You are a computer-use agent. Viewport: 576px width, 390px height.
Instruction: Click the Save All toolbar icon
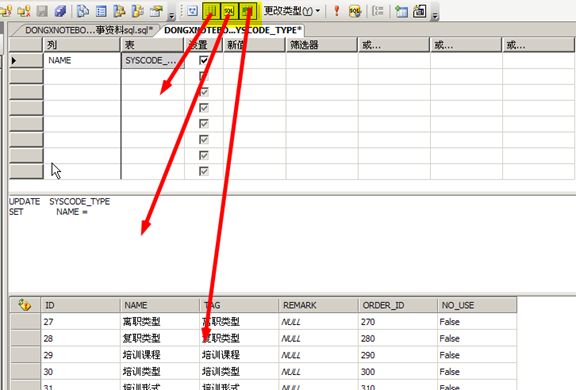(x=60, y=11)
